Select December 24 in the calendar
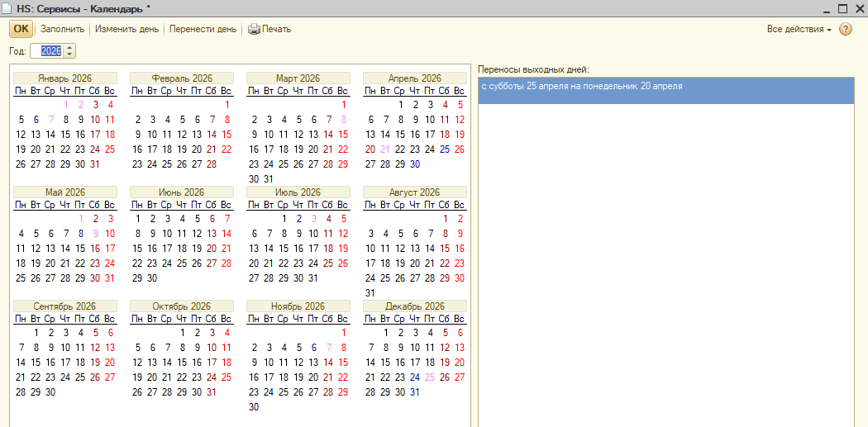868x427 pixels. tap(415, 377)
